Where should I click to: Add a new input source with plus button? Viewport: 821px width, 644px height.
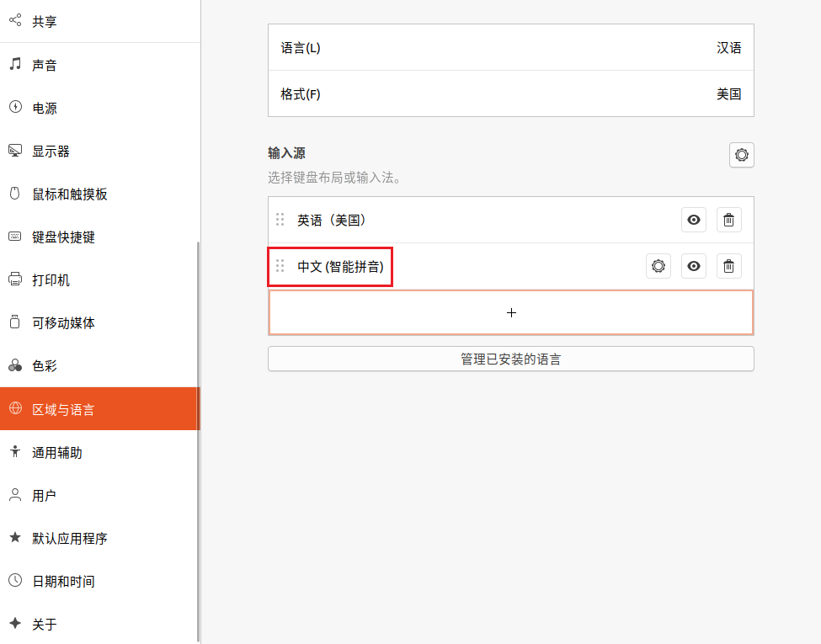coord(510,312)
